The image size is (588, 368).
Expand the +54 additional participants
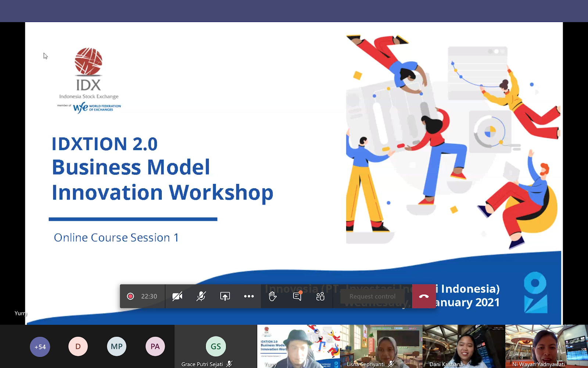point(40,347)
